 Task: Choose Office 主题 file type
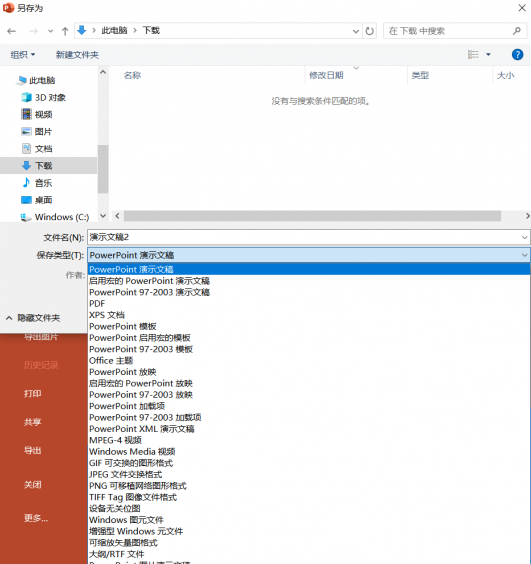point(309,360)
